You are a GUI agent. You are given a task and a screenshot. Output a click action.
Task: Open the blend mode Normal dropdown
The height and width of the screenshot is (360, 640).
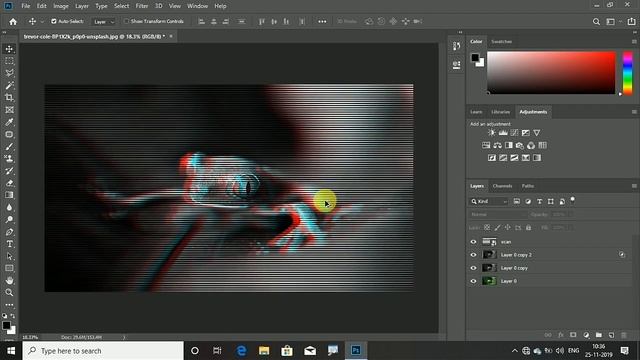(x=498, y=214)
